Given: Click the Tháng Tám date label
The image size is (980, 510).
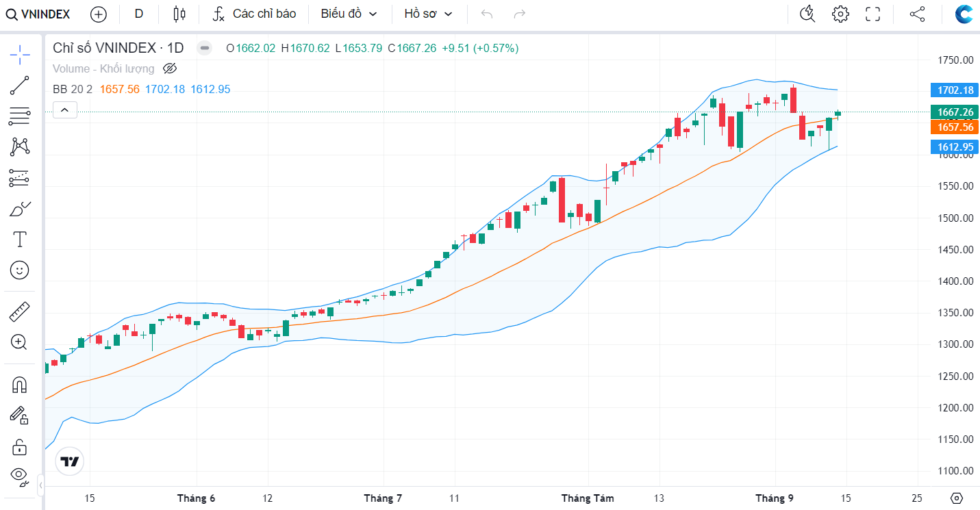Looking at the screenshot, I should coord(588,498).
